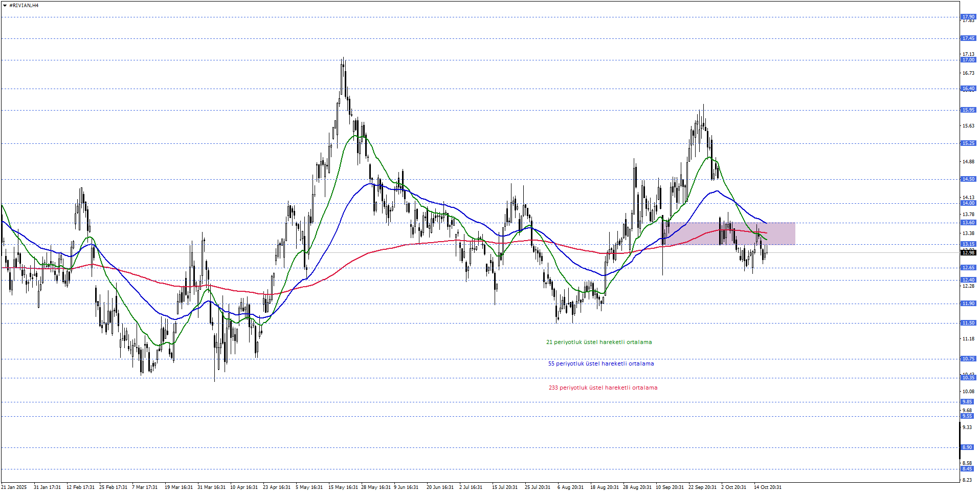This screenshot has width=980, height=493.
Task: Click the 12.65 blue price level label
Action: coord(968,268)
